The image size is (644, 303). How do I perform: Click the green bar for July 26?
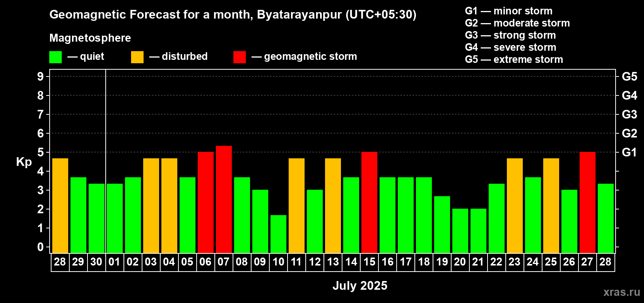[x=569, y=221]
